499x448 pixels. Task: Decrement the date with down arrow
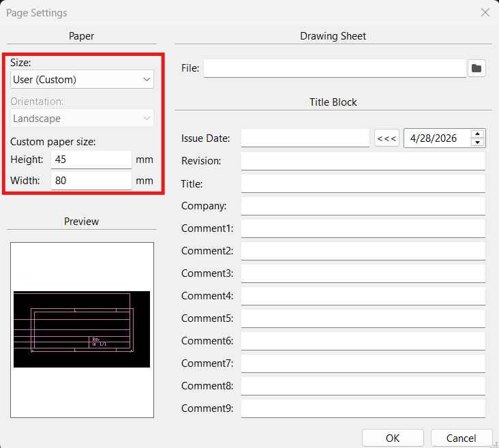(x=478, y=143)
